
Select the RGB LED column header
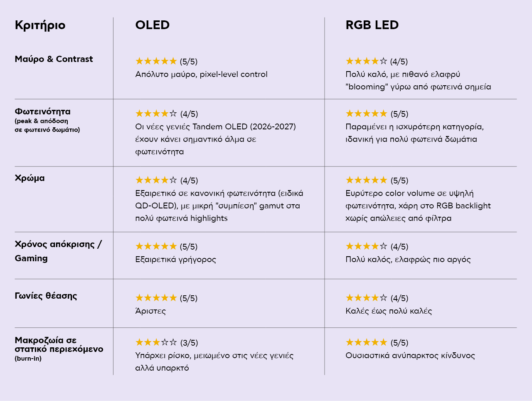coord(372,25)
